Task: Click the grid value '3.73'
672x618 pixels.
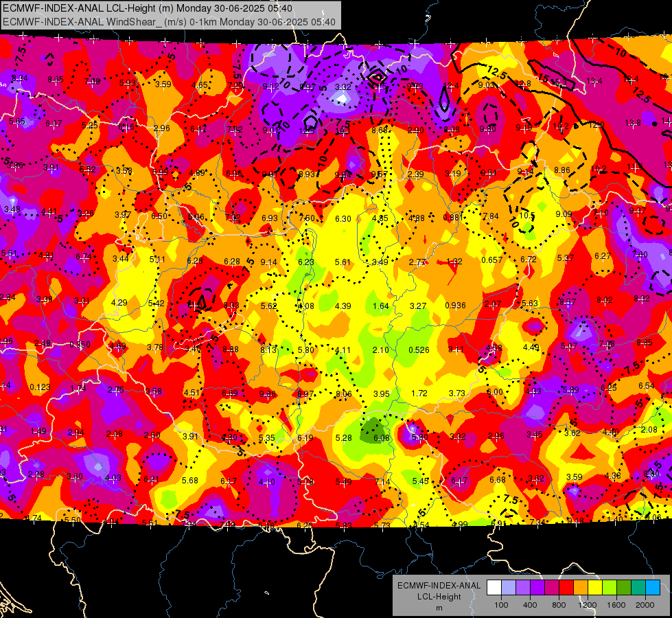Action: coord(457,393)
